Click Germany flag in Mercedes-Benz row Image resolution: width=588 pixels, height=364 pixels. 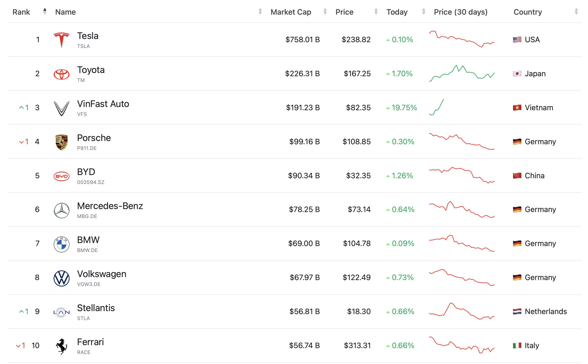[x=517, y=209]
